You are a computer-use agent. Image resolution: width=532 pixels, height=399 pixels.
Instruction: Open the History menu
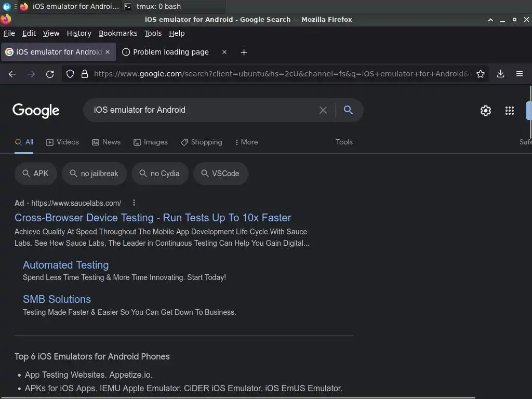click(79, 33)
